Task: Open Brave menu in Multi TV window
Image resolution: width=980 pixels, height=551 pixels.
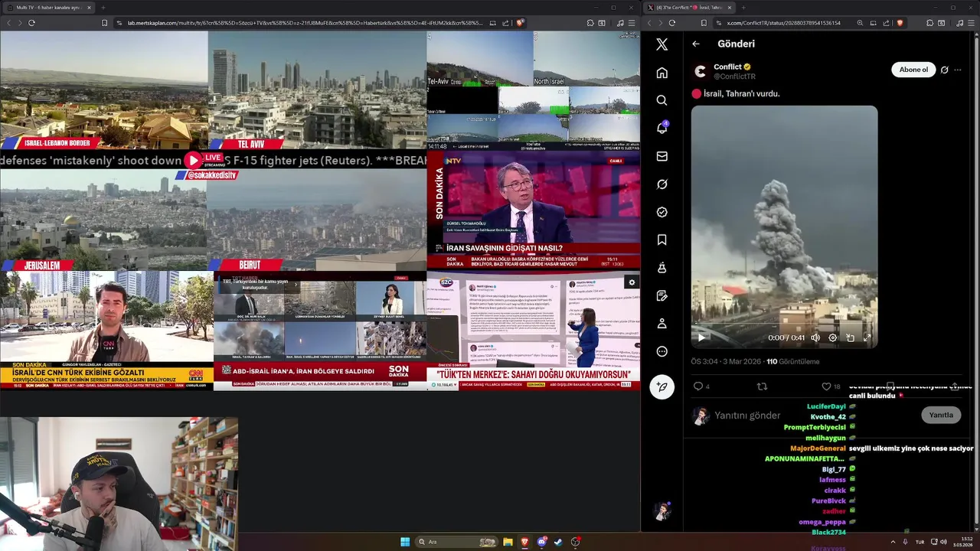Action: (632, 23)
